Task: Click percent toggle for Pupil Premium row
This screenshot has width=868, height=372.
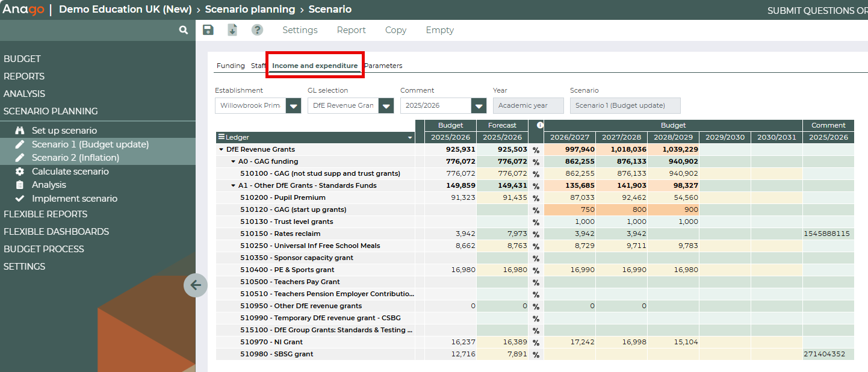Action: (x=536, y=197)
